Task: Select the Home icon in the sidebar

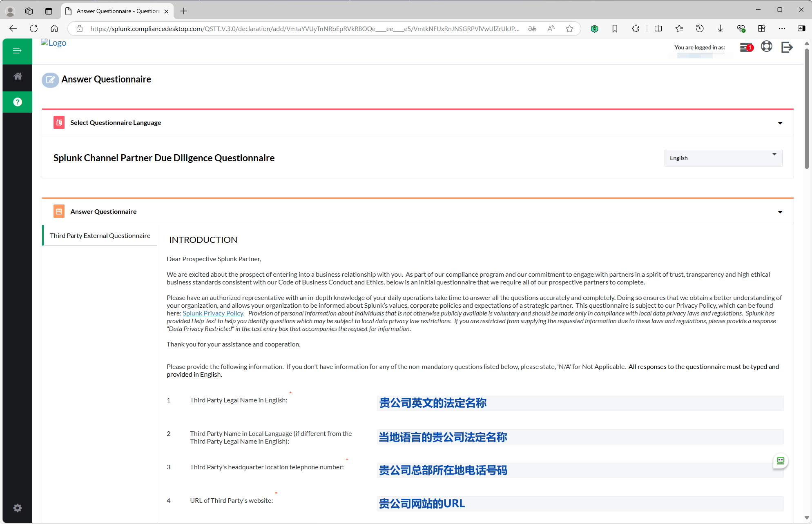Action: pos(17,76)
